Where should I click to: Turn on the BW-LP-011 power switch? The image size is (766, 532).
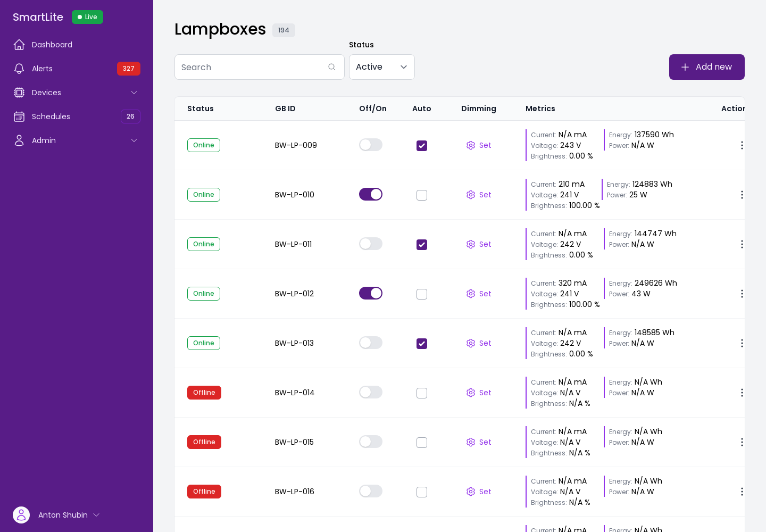[371, 244]
